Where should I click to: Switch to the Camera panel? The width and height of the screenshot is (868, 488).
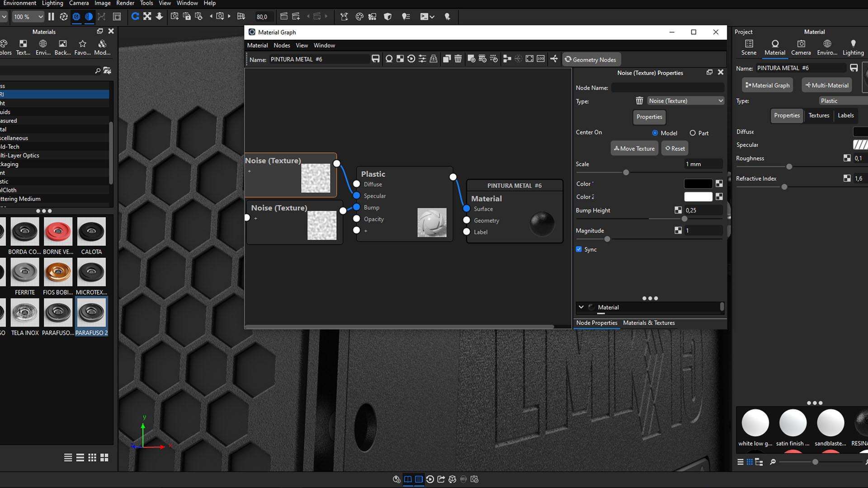(x=801, y=47)
